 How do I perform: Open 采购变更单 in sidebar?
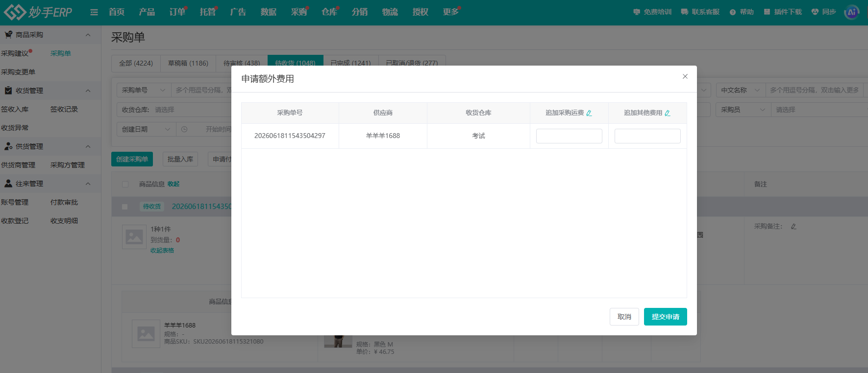18,72
